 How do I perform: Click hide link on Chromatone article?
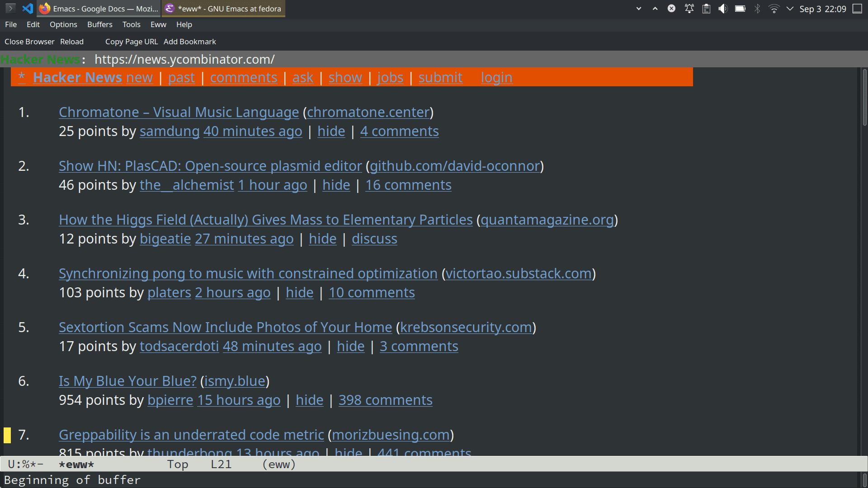pos(331,131)
